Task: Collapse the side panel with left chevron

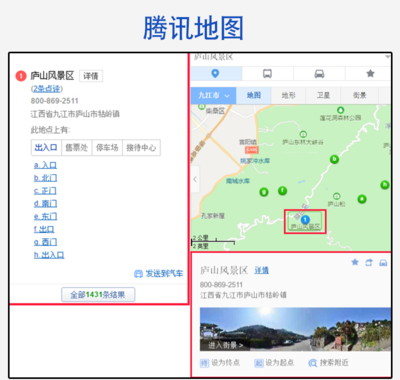Action: [x=195, y=179]
